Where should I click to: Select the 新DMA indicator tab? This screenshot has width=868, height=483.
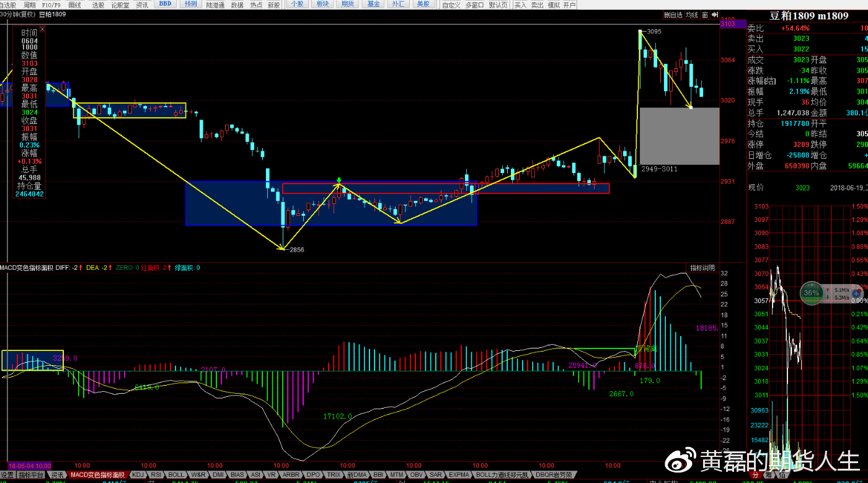(x=356, y=474)
